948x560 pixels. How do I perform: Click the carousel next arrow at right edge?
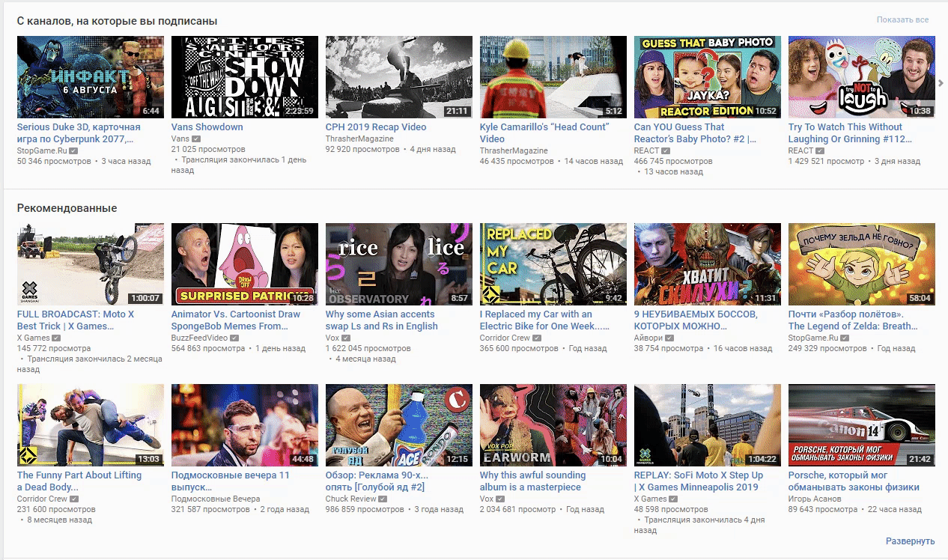tap(941, 83)
